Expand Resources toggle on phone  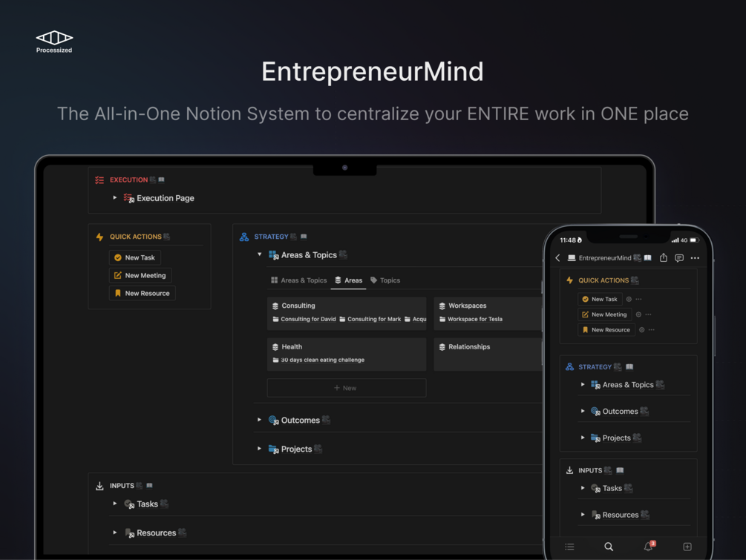pos(583,514)
